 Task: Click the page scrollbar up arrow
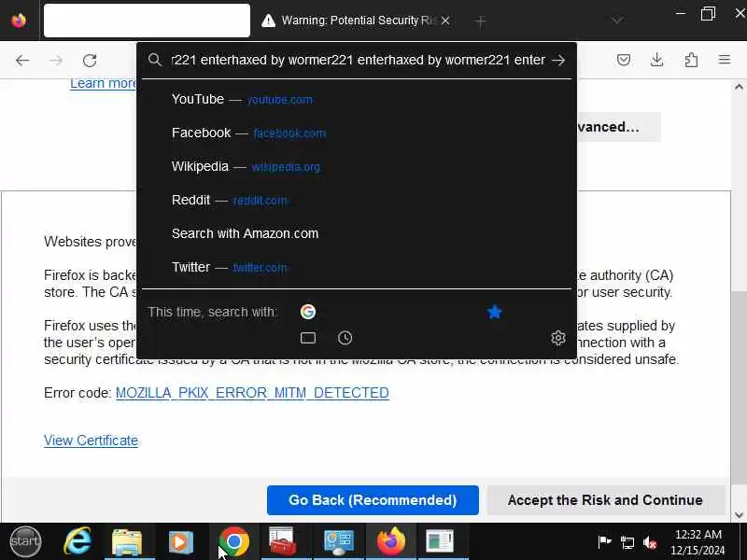(x=739, y=87)
